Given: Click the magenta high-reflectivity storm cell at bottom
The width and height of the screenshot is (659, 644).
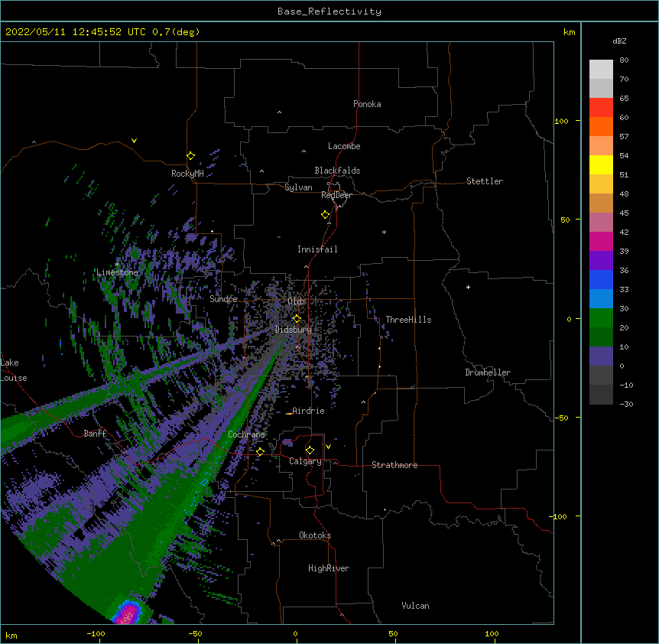Looking at the screenshot, I should coord(128,613).
